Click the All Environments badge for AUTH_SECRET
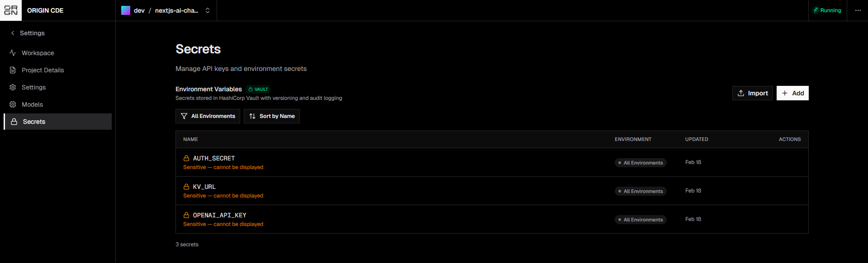 click(x=640, y=163)
